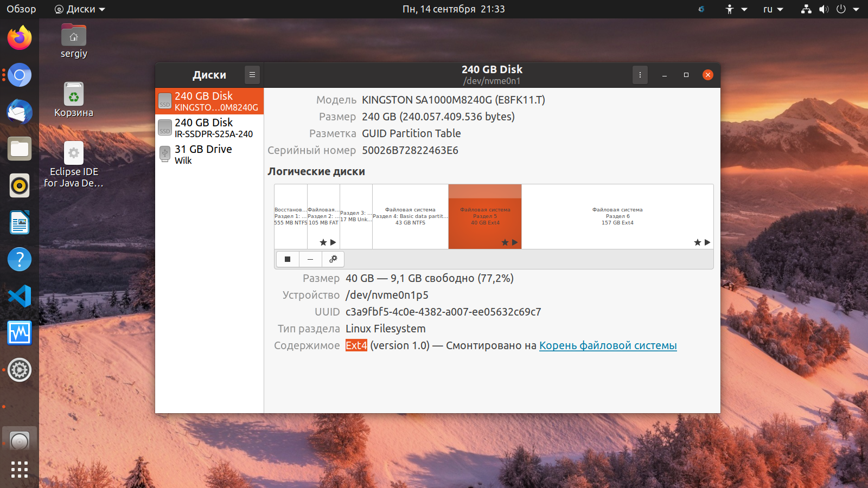Launch Chromium browser from the dock

tap(20, 75)
